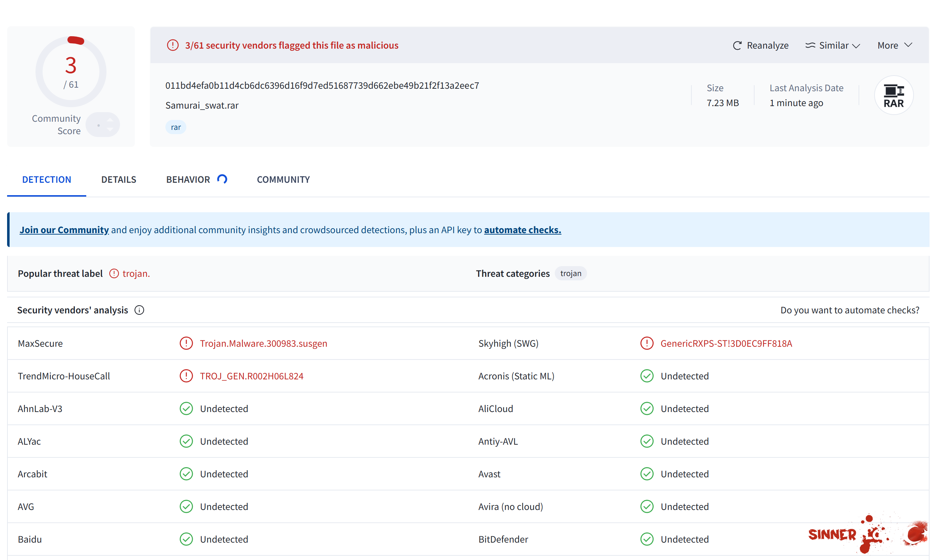Click the 7.23 MB size value
937x560 pixels.
pyautogui.click(x=722, y=103)
